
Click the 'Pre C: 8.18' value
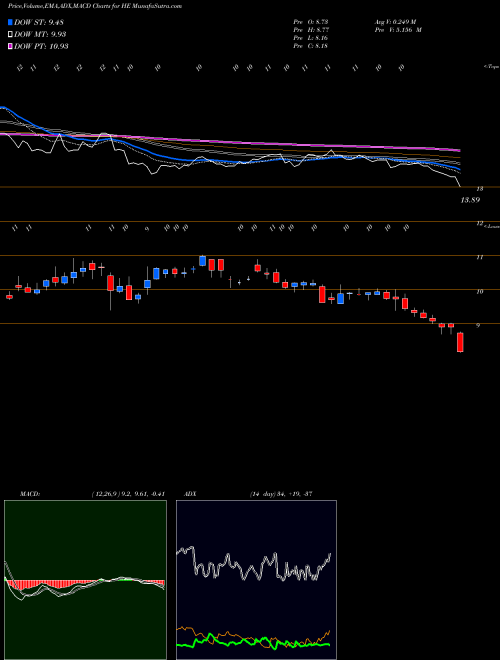pyautogui.click(x=311, y=46)
